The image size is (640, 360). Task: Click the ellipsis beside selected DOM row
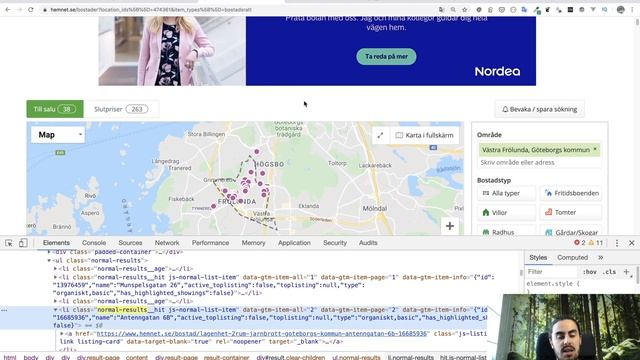pyautogui.click(x=4, y=310)
